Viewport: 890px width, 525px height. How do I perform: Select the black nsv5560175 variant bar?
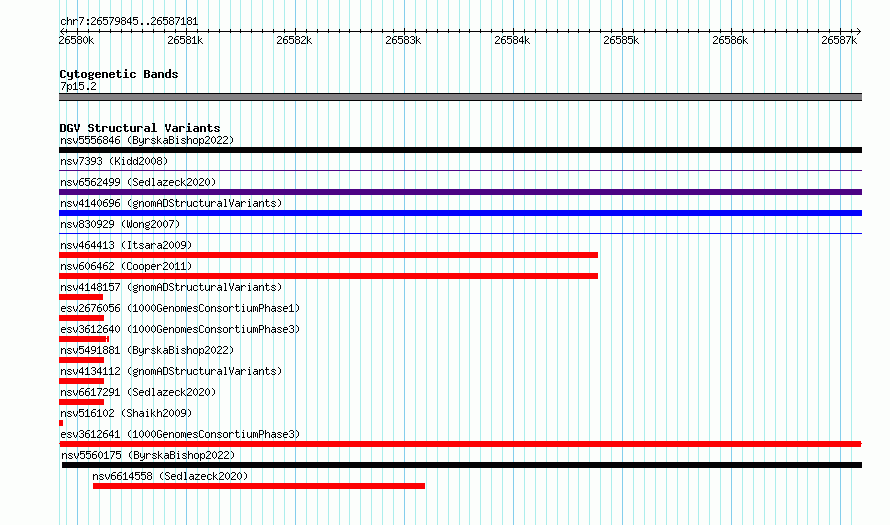pos(462,465)
